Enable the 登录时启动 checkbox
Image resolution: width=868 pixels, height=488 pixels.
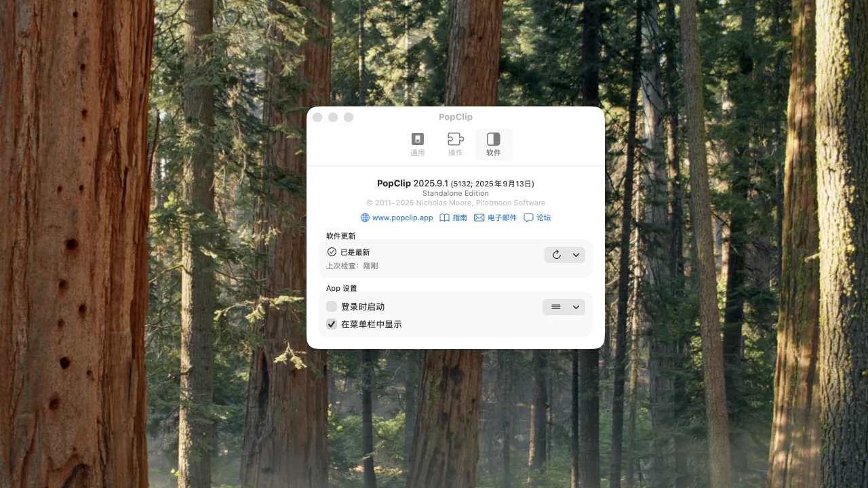332,307
